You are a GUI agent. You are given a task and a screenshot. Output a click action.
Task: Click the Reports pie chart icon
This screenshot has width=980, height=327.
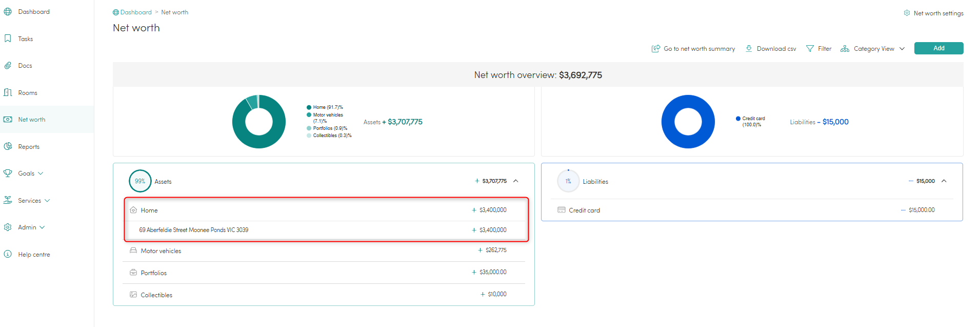coord(8,146)
